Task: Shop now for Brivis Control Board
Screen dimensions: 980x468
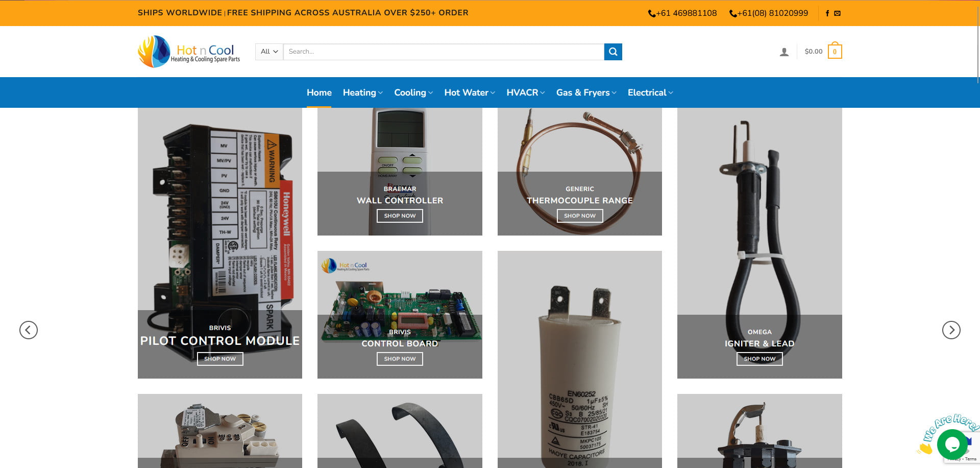Action: coord(400,359)
